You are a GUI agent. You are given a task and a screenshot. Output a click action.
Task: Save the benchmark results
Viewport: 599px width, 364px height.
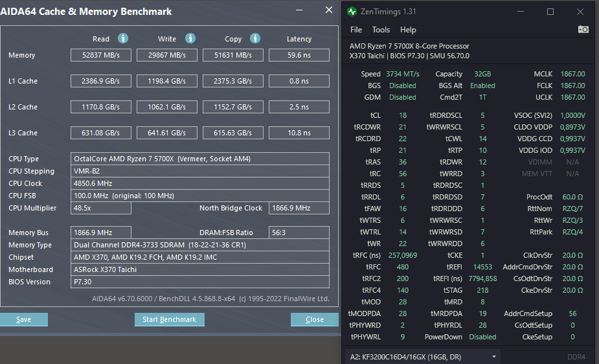pyautogui.click(x=24, y=319)
